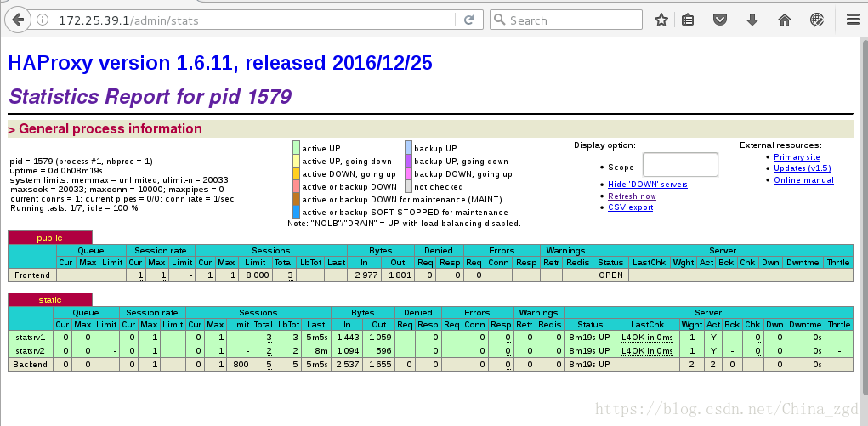This screenshot has height=426, width=868.
Task: Click 'Statistics Report for pid 1579' heading
Action: coord(150,96)
